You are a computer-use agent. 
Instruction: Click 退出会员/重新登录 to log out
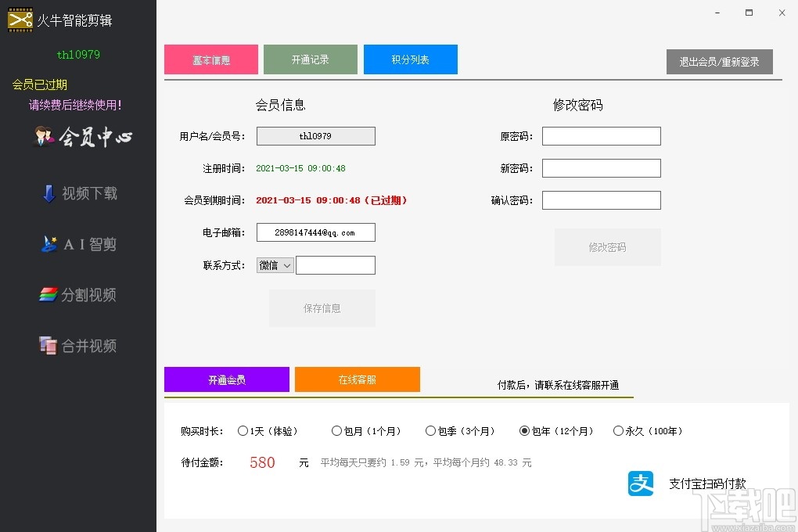719,61
